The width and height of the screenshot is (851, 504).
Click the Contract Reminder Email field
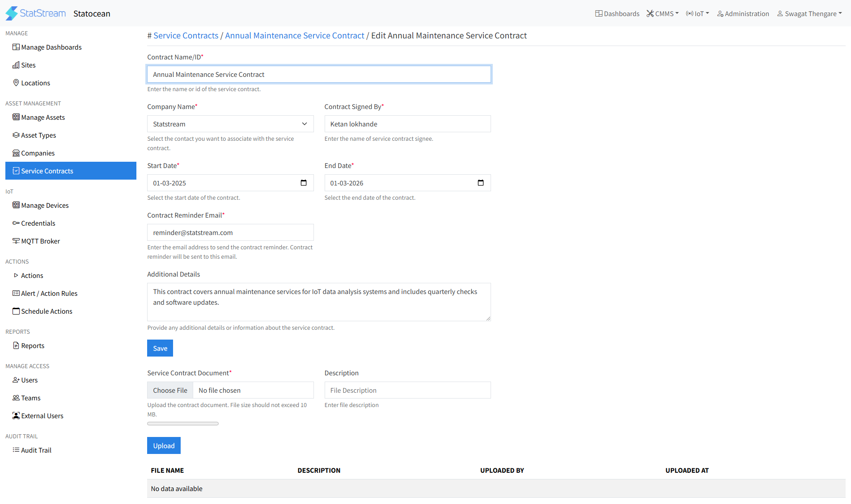point(230,232)
